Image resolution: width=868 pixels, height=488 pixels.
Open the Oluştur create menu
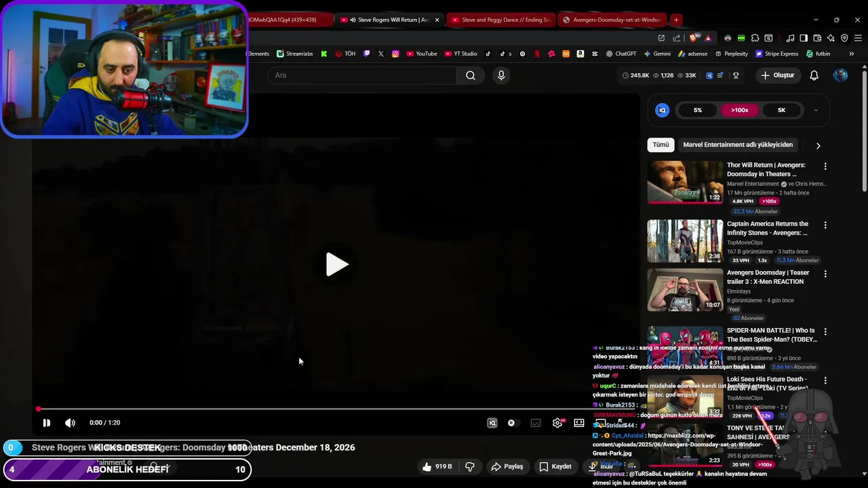[777, 75]
